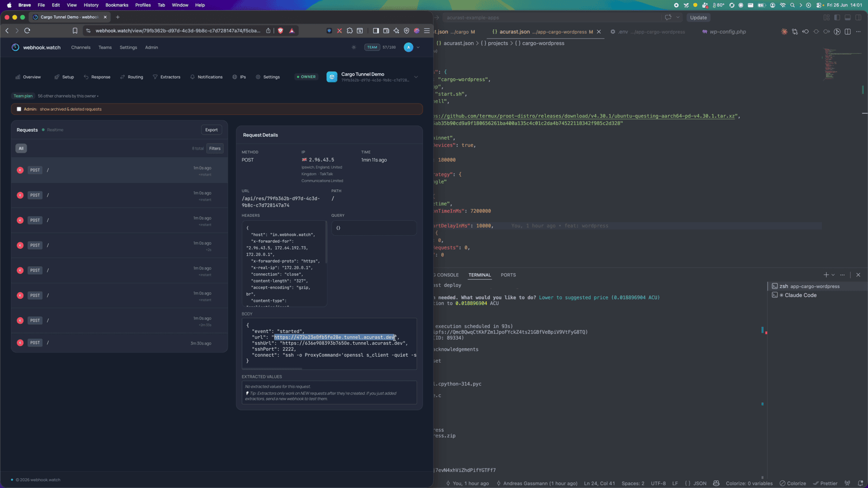868x488 pixels.
Task: Click the projects breadcrumb
Action: click(x=494, y=43)
